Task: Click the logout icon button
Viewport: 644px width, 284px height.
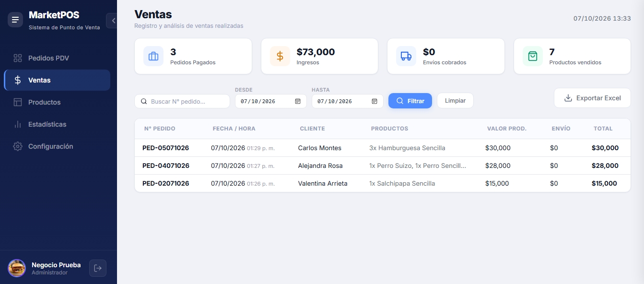Action: (x=98, y=268)
